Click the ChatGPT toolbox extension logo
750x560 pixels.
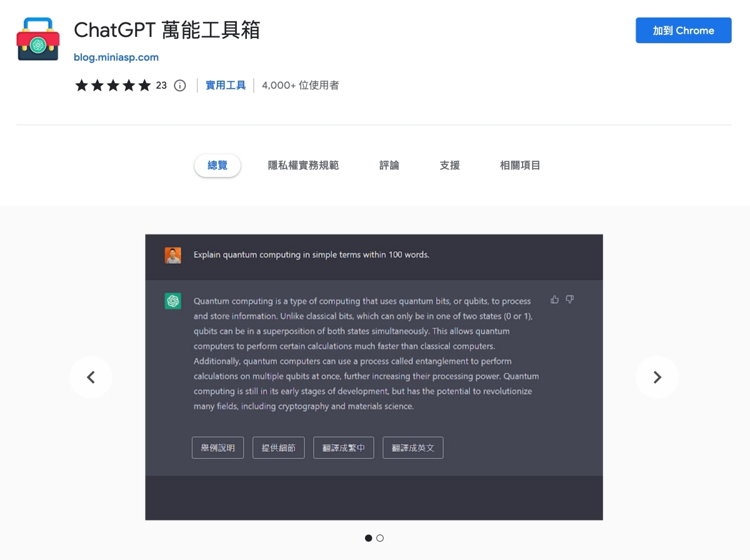(37, 39)
